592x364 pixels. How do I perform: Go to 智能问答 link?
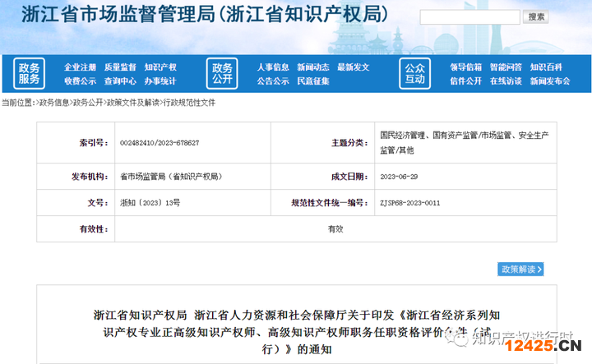(x=506, y=67)
